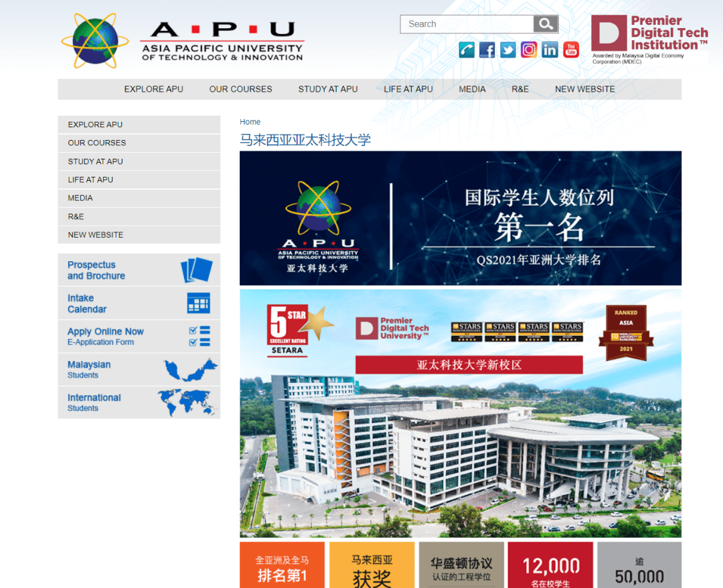The image size is (723, 588).
Task: Open NEW WEBSITE in top navigation bar
Action: click(584, 89)
